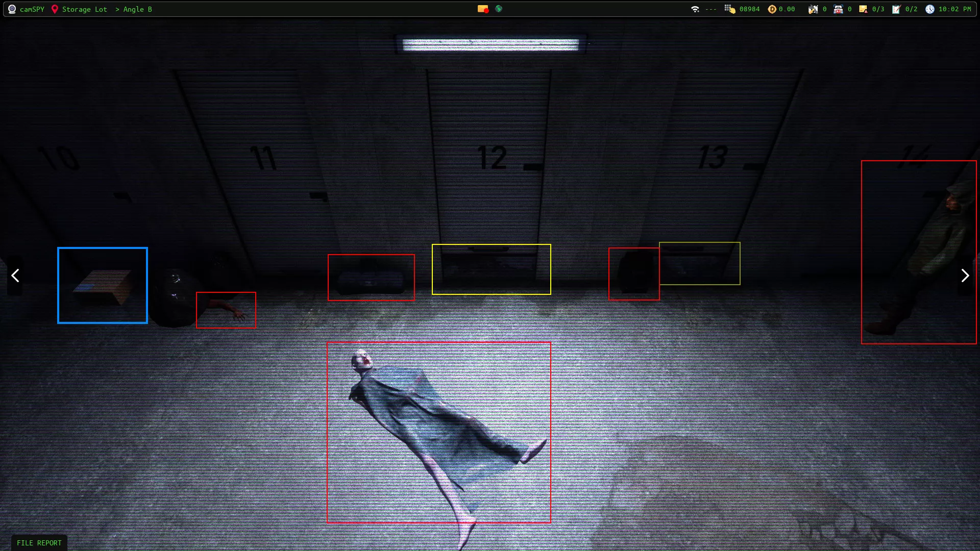Click the bitcoin balance coin icon
980x551 pixels.
click(x=772, y=9)
